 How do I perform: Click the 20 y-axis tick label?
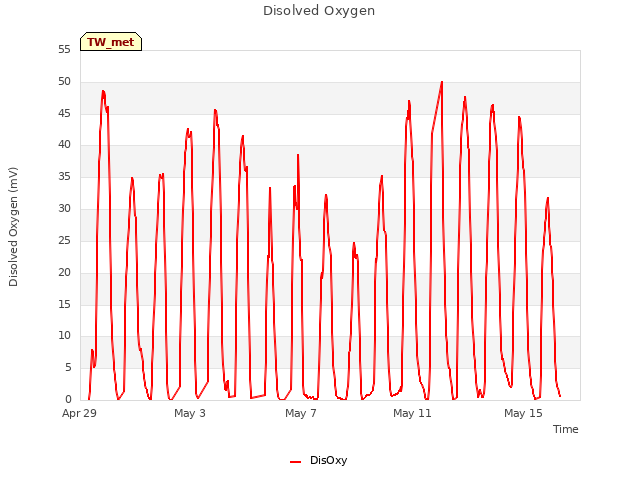coord(64,272)
